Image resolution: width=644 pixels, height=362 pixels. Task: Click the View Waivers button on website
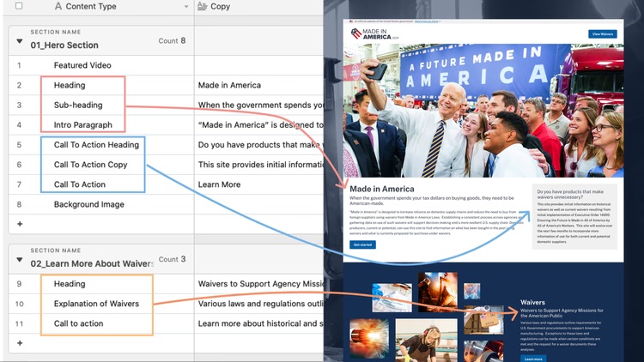click(x=603, y=34)
